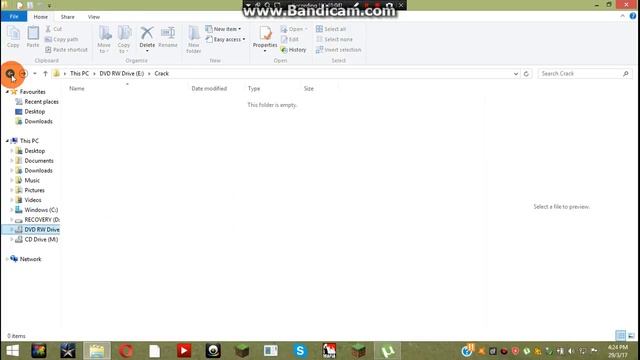Sort by the Size column header
640x360 pixels.
click(x=309, y=88)
